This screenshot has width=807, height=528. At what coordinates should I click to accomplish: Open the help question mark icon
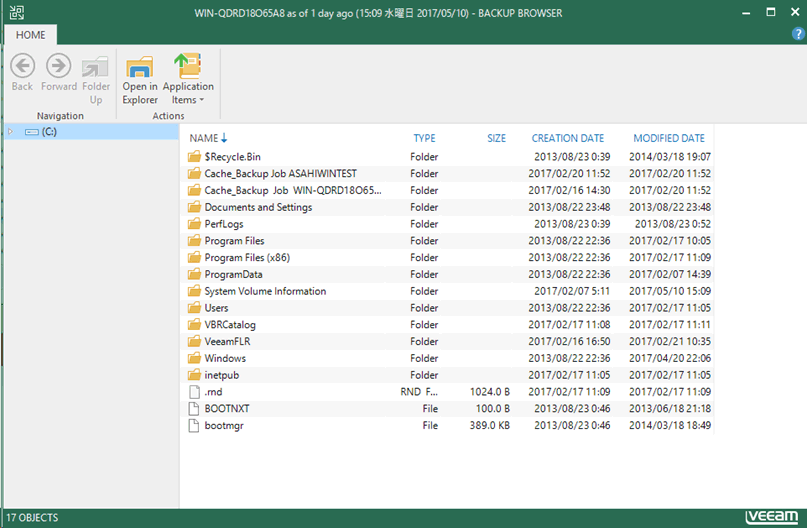[798, 34]
